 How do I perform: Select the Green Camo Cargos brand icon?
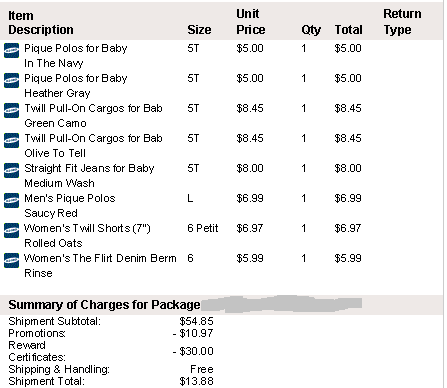[x=11, y=111]
